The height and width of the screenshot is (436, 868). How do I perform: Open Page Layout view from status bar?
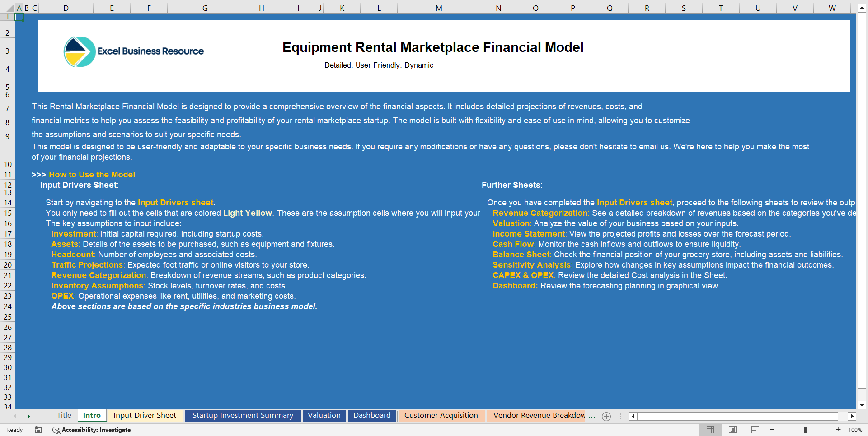coord(732,430)
